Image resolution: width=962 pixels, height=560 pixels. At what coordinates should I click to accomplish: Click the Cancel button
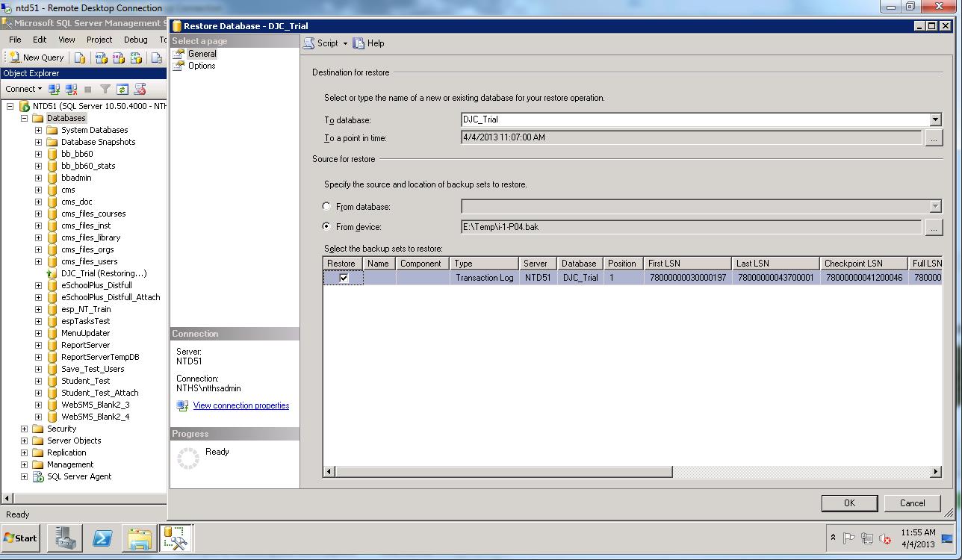(912, 503)
